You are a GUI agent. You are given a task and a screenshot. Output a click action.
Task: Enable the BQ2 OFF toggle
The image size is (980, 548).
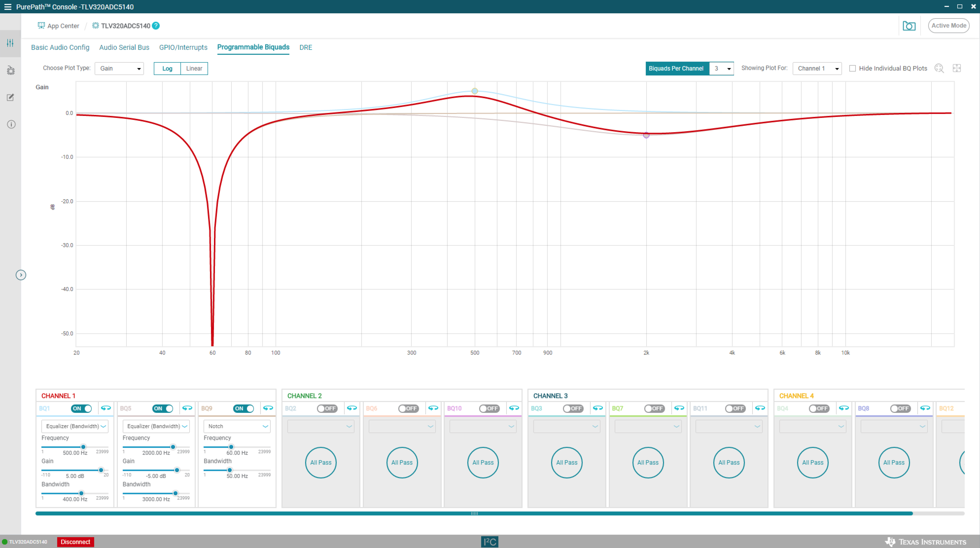point(327,408)
